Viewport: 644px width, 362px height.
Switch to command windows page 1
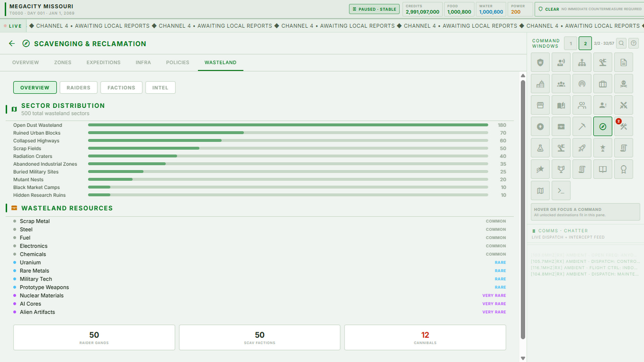point(571,44)
